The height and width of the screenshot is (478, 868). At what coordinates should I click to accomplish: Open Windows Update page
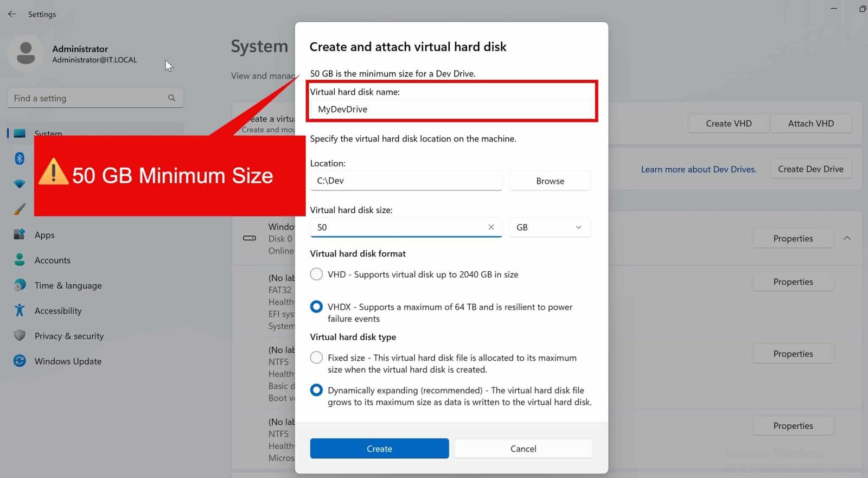coord(68,361)
